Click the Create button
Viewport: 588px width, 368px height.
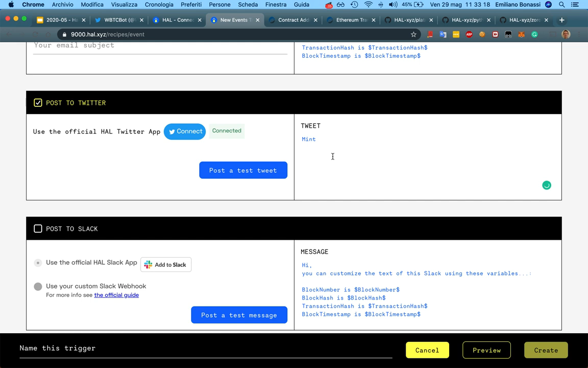(x=546, y=350)
